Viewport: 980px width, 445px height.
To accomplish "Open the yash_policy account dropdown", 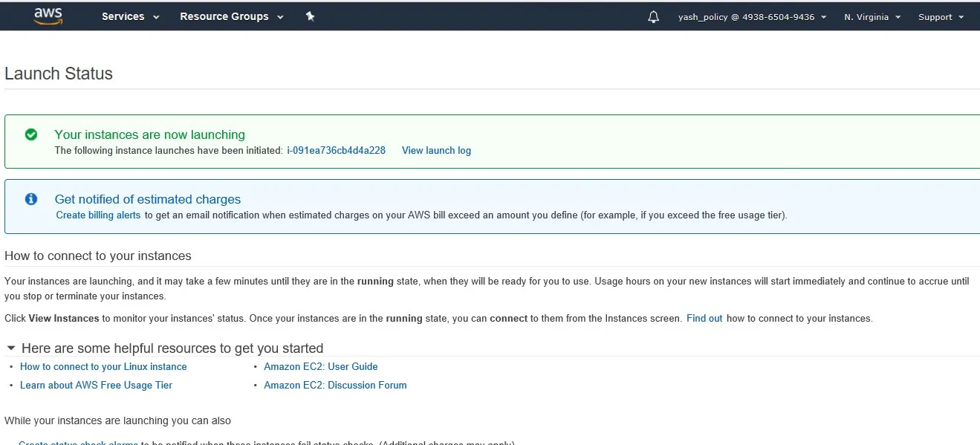I will 752,17.
